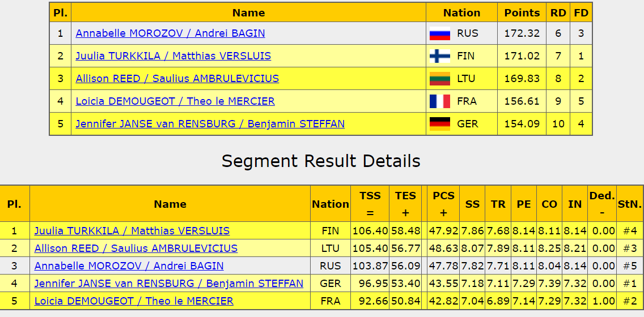
Task: Open Juulia TURKKILA / Matthias VERSLUIS link in overall results
Action: point(173,56)
